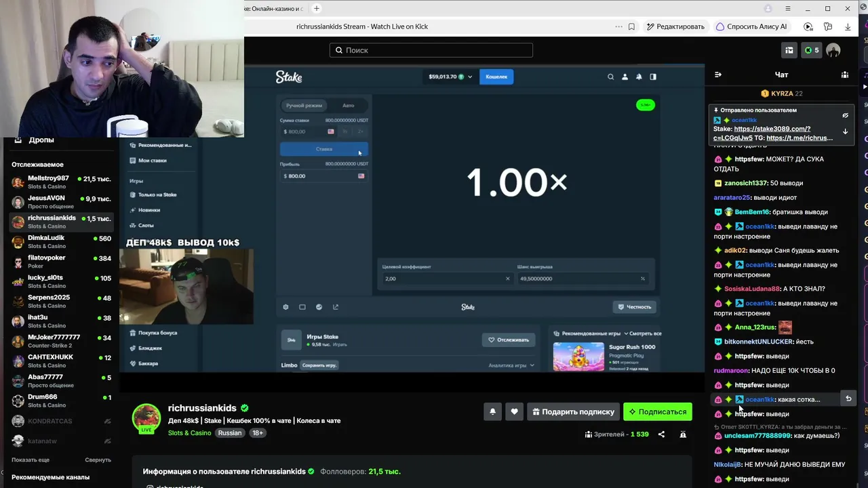Select the Ручной режим mode toggle
This screenshot has height=488, width=868.
pyautogui.click(x=304, y=105)
